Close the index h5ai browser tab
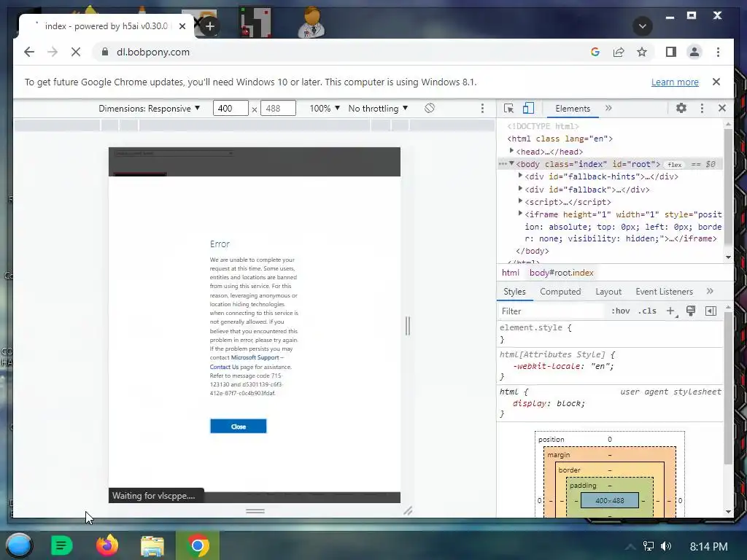The image size is (747, 560). (x=182, y=26)
